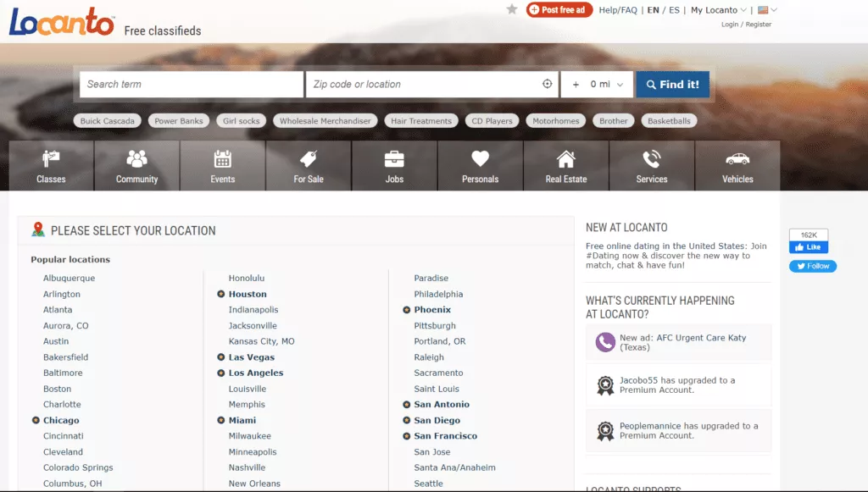Click the Search term input field
Screen dimensions: 868x492
[192, 84]
